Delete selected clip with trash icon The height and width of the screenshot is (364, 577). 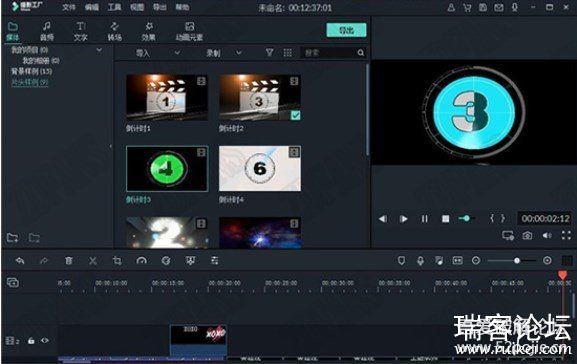68,261
